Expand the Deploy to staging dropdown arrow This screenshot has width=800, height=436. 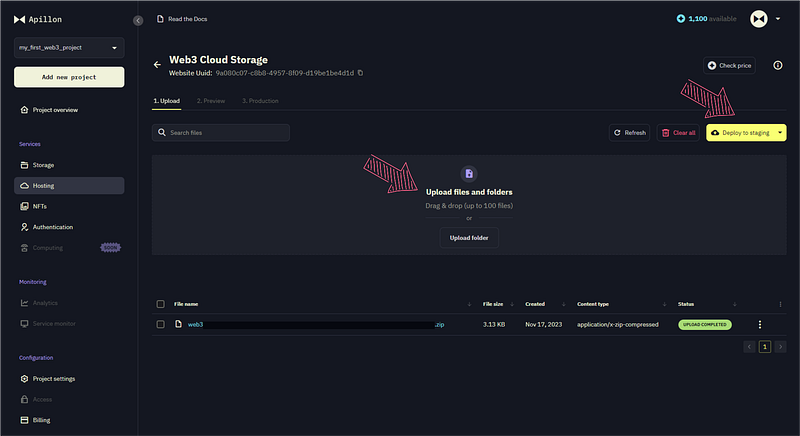point(780,133)
